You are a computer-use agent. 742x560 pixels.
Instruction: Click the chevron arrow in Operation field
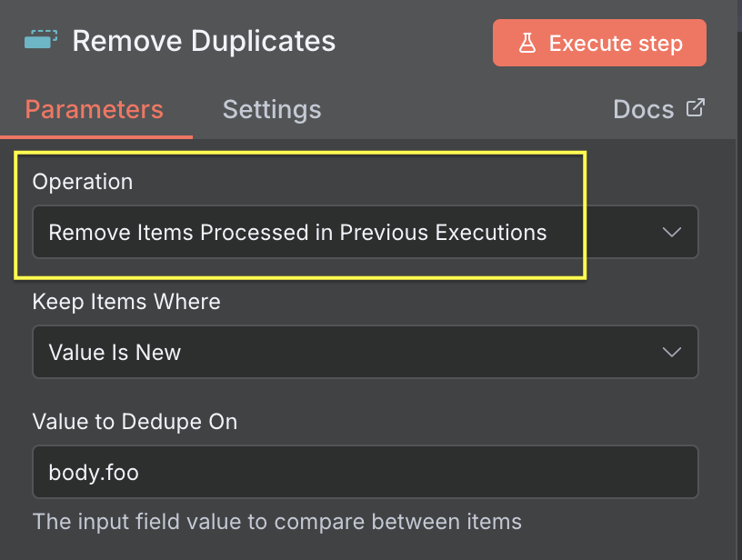click(672, 232)
